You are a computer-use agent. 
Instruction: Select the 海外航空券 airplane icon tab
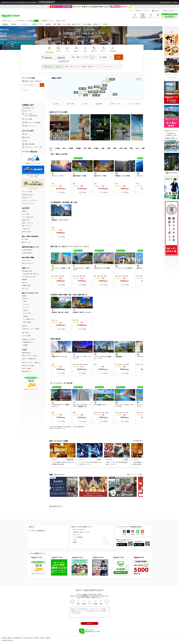[113, 48]
